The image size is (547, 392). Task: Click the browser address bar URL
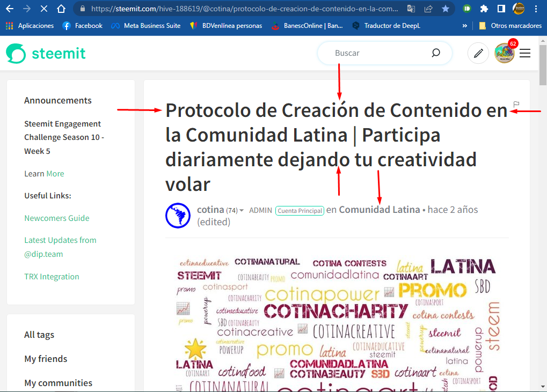point(244,9)
